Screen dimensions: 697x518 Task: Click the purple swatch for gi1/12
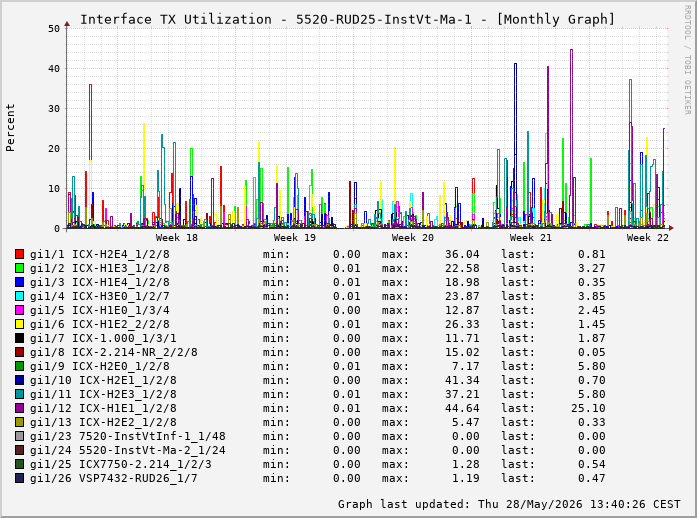pos(19,408)
